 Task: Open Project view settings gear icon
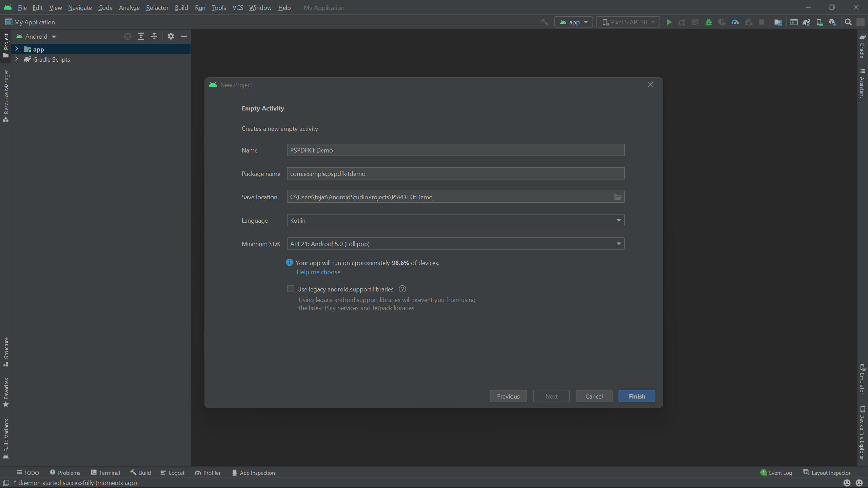[171, 36]
